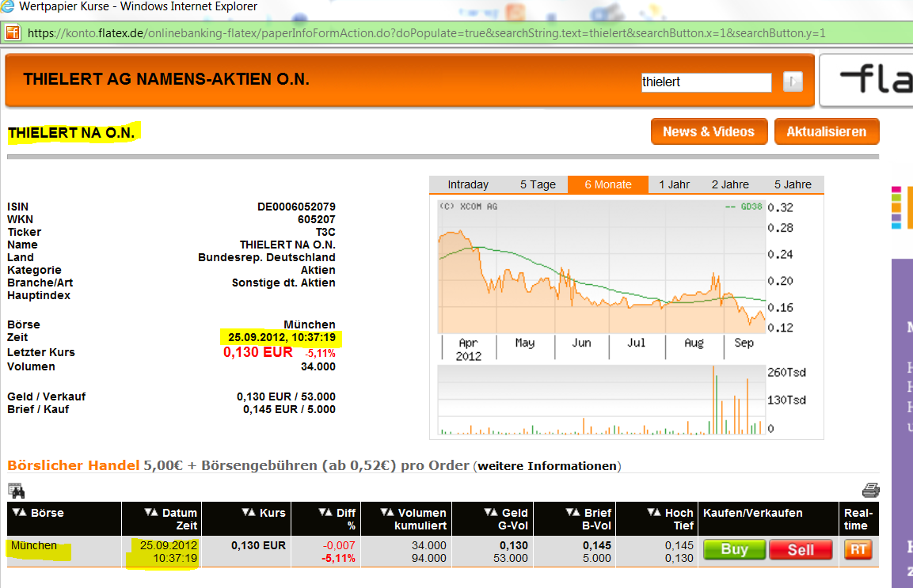
Task: Click the THIELERT NA O.N. highlighted heading
Action: coord(71,133)
